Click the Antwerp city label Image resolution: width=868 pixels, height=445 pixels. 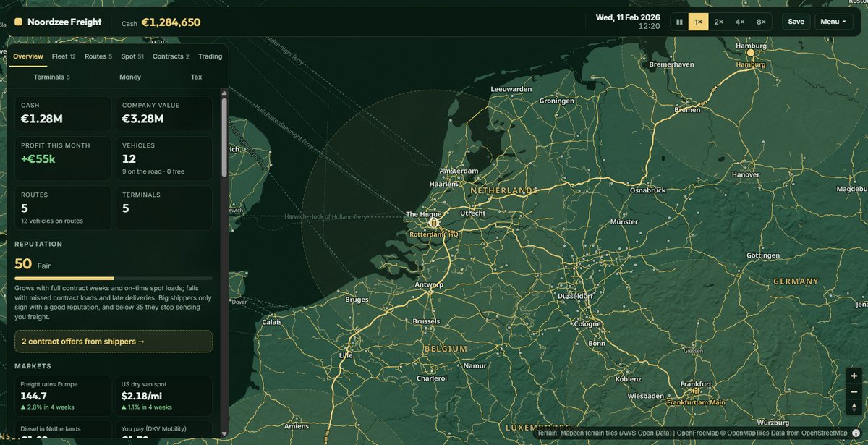[429, 284]
